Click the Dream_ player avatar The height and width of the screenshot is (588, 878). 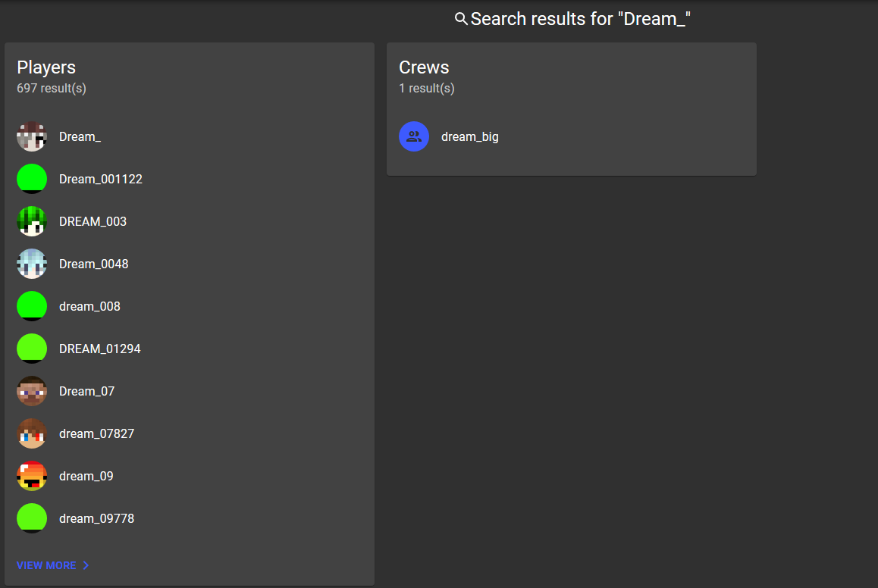[x=32, y=136]
